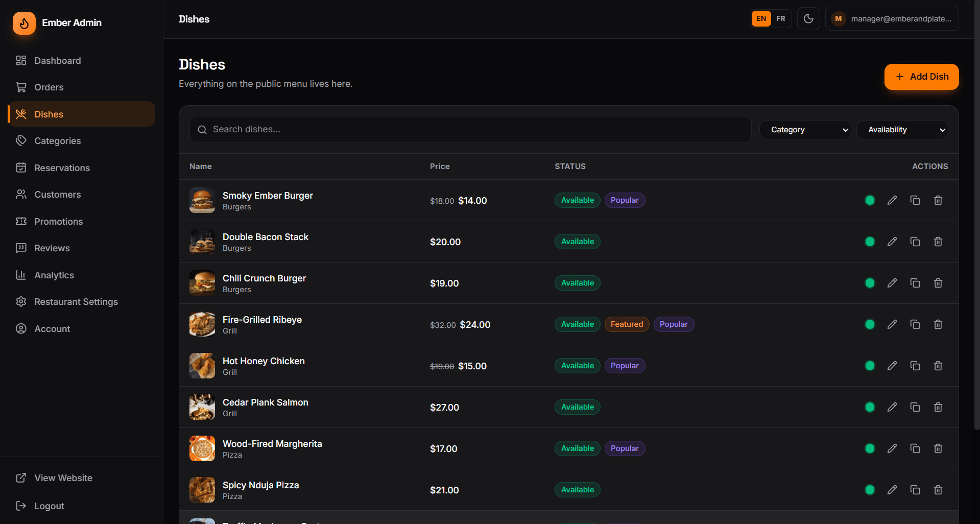Duplicate the Spicy Nduja Pizza dish
This screenshot has height=524, width=980.
[915, 490]
